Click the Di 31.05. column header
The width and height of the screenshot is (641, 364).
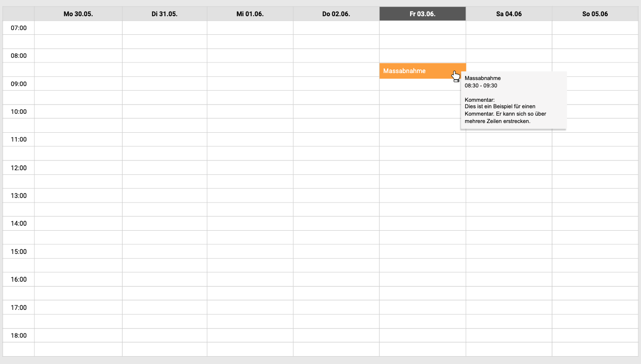tap(164, 14)
